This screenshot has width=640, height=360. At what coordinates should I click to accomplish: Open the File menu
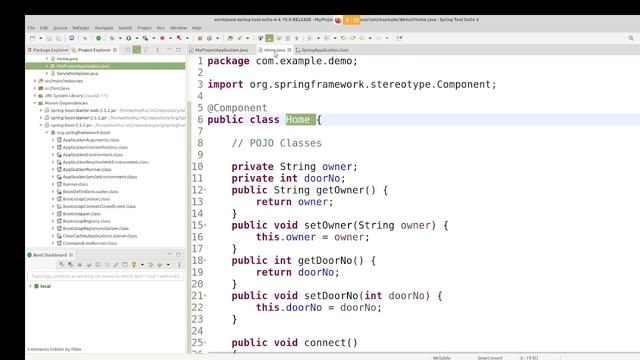tap(31, 28)
